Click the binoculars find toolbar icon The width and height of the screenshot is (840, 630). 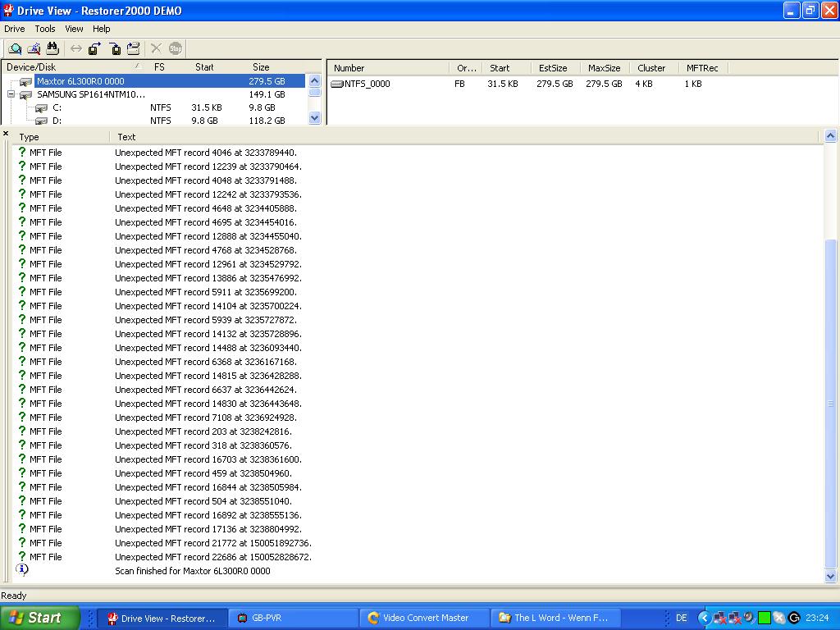click(52, 48)
